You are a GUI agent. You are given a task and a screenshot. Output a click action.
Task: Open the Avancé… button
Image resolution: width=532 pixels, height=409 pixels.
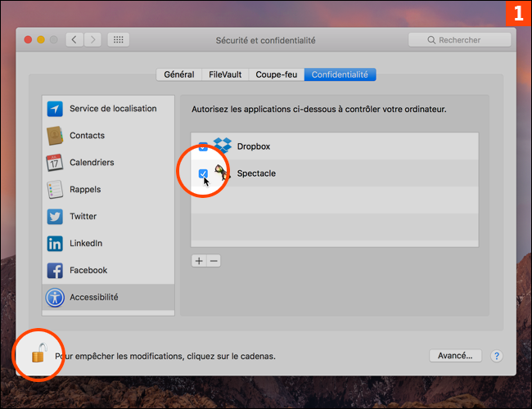pyautogui.click(x=455, y=356)
